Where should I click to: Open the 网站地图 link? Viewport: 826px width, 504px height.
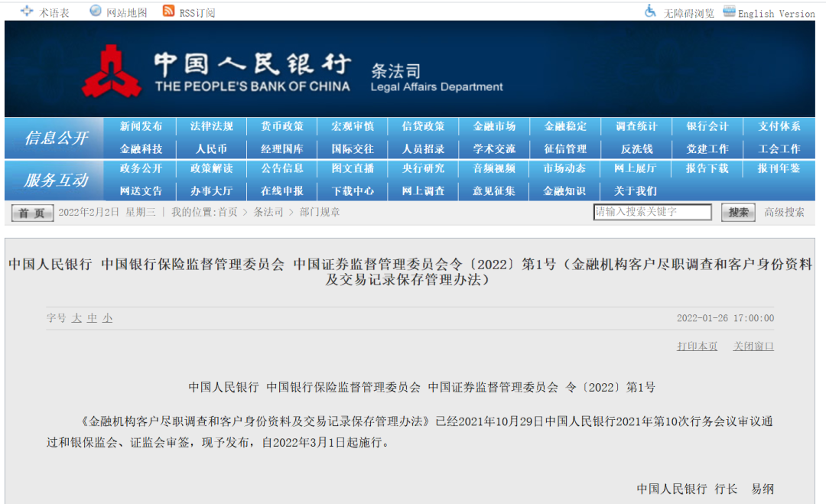click(126, 13)
